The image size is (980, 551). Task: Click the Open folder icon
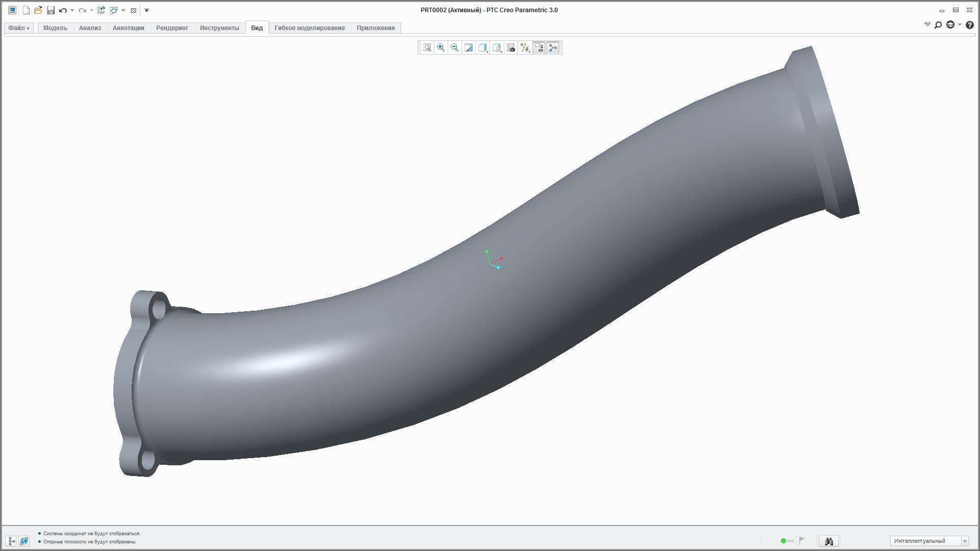[x=38, y=10]
